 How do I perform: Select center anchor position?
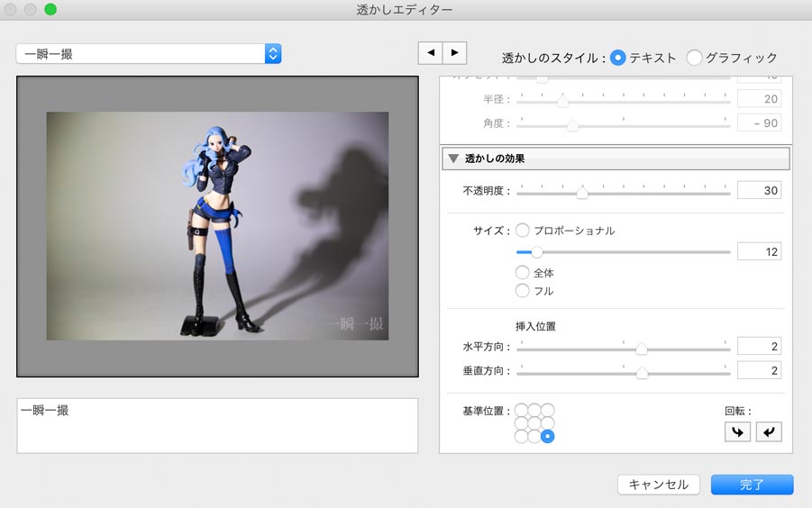(x=534, y=423)
